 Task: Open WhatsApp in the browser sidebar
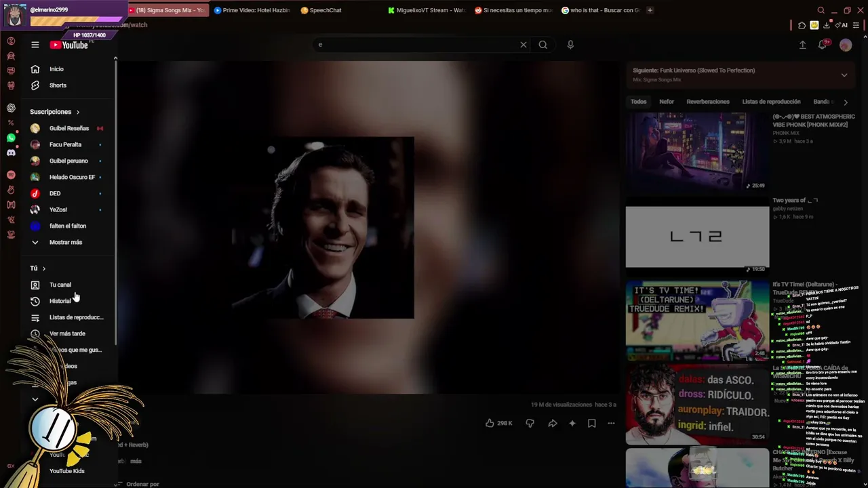[x=11, y=138]
